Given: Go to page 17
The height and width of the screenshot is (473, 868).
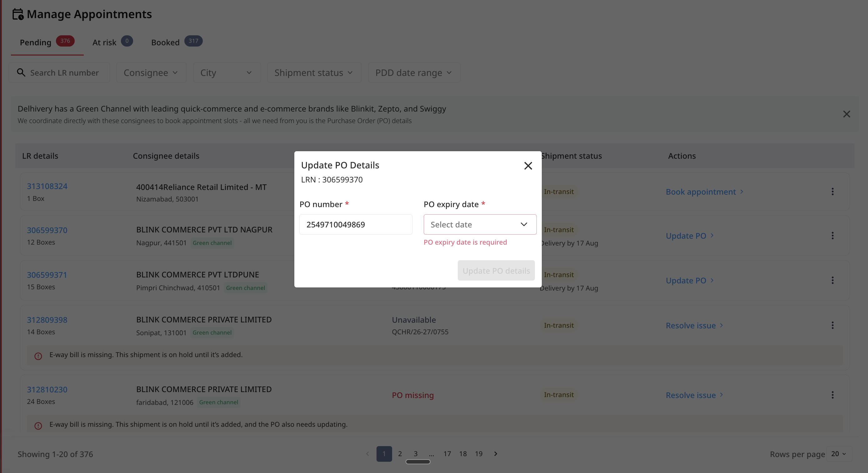Looking at the screenshot, I should [x=447, y=454].
